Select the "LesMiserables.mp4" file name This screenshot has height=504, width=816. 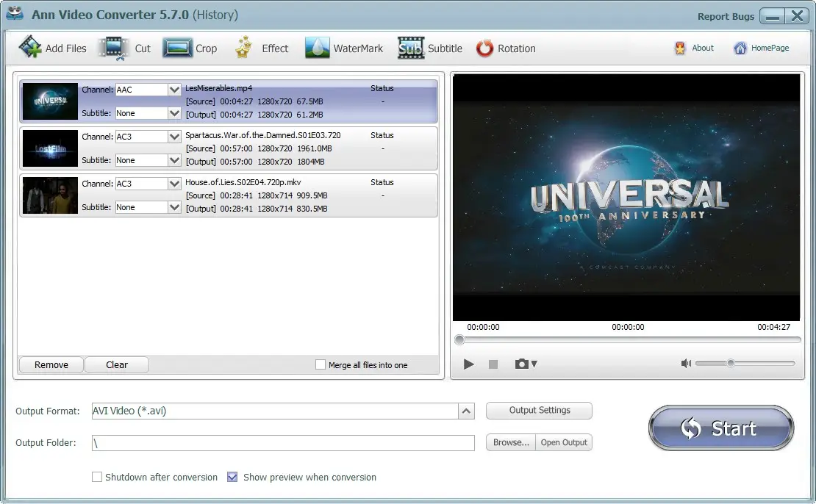coord(218,88)
